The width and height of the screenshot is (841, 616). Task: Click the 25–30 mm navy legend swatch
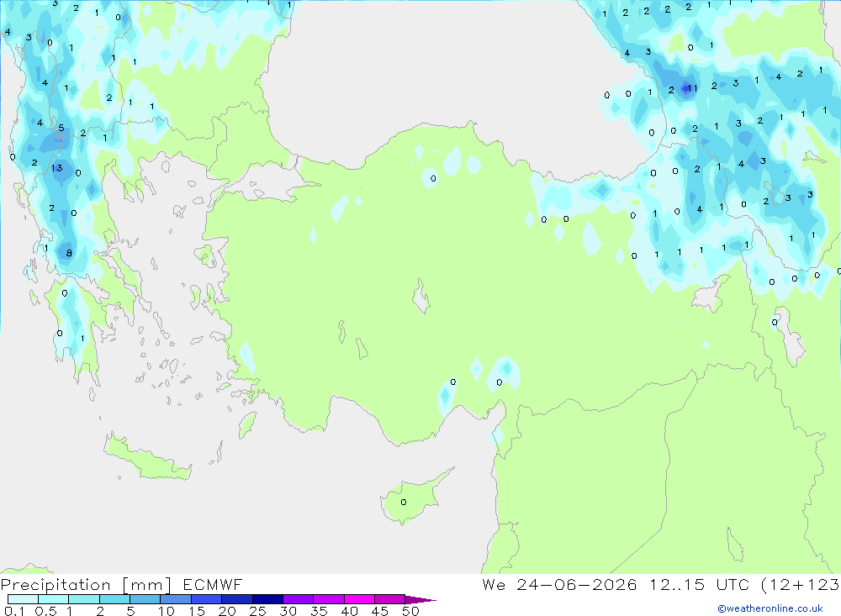(x=267, y=599)
